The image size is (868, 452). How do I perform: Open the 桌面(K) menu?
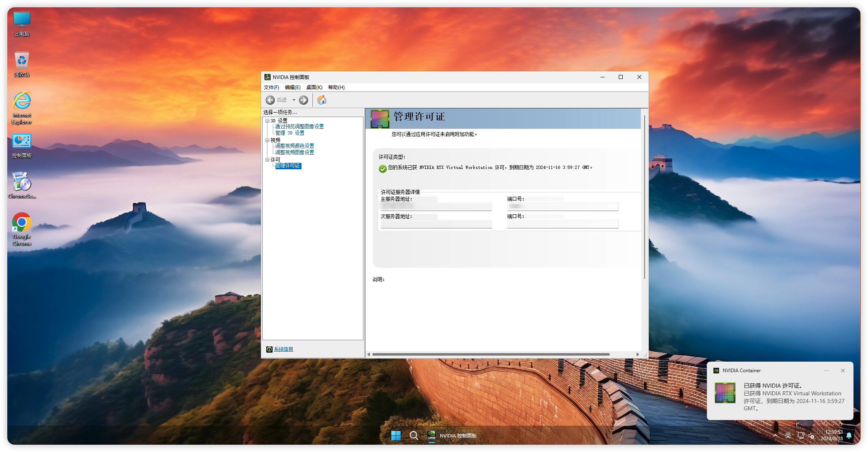pos(314,87)
